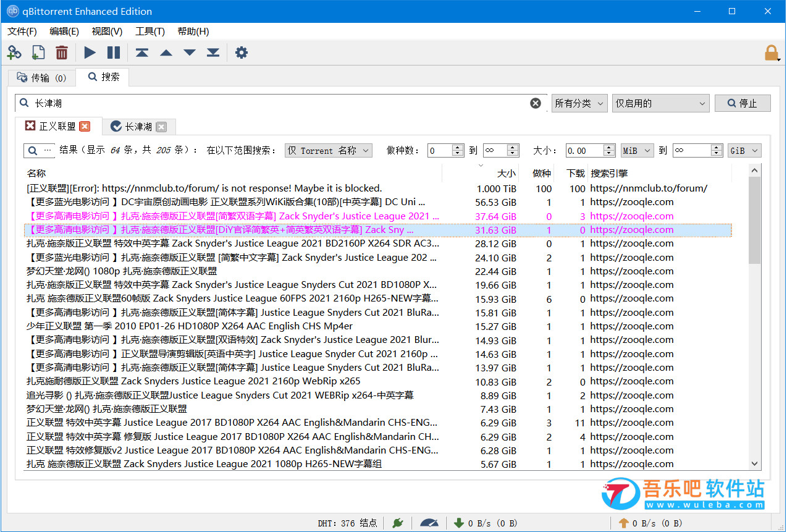This screenshot has width=787, height=532.
Task: Click the connection status plug icon
Action: click(x=398, y=523)
